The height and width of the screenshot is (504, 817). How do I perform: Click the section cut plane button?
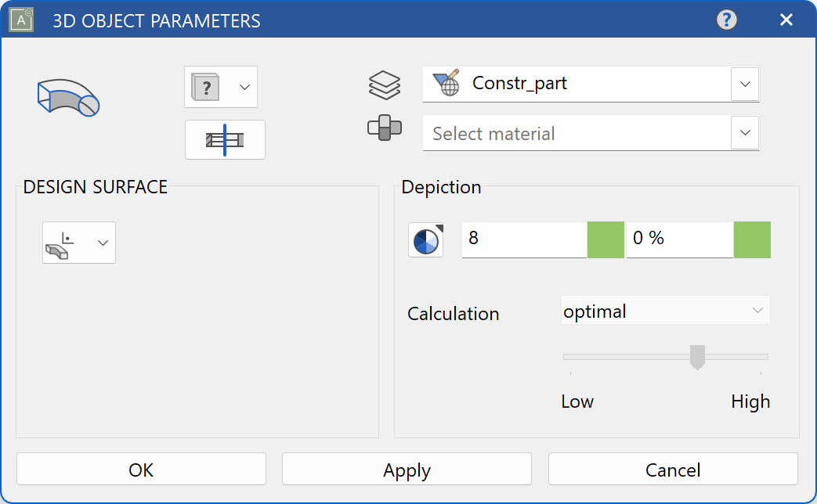pyautogui.click(x=225, y=139)
